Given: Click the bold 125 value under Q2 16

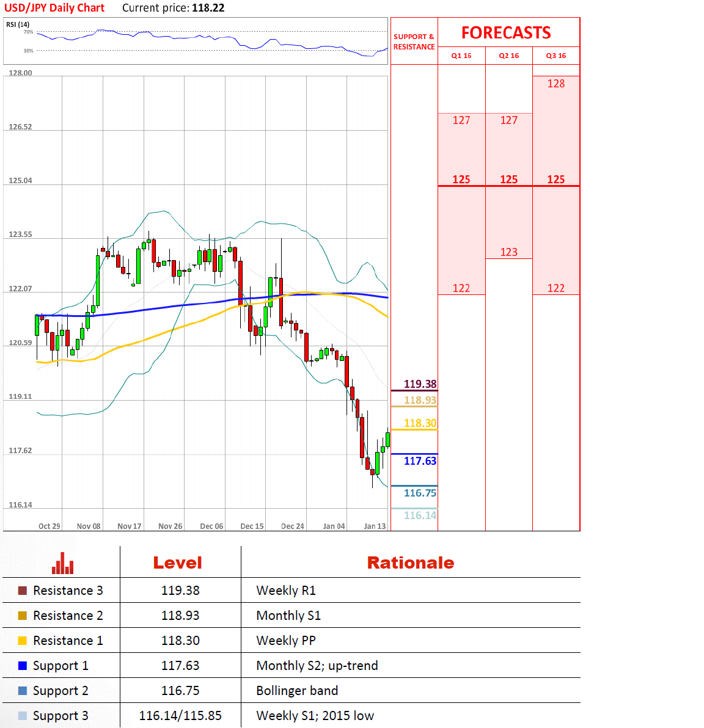Looking at the screenshot, I should 509,179.
